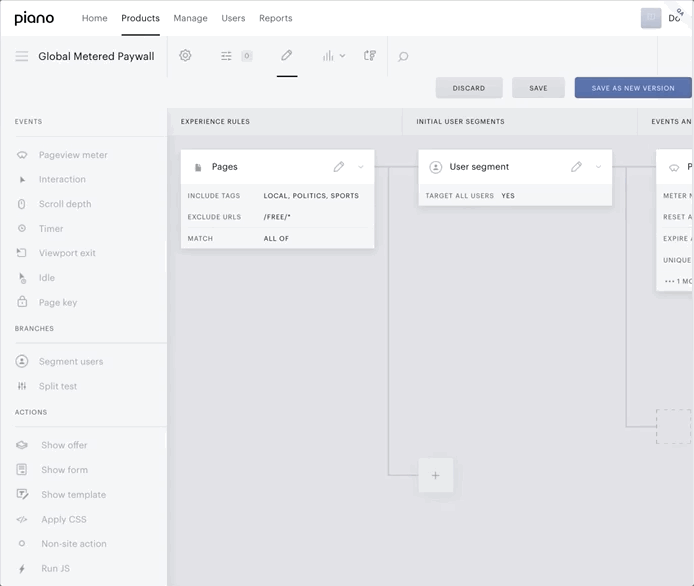Click the piano logo

tap(34, 19)
